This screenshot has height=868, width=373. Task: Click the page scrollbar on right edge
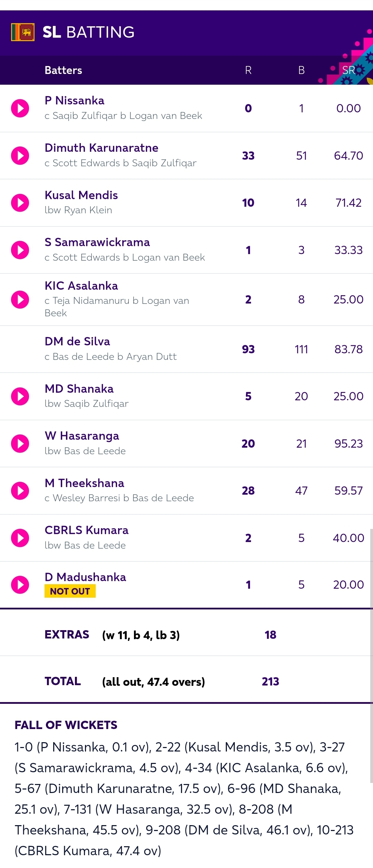[x=371, y=656]
